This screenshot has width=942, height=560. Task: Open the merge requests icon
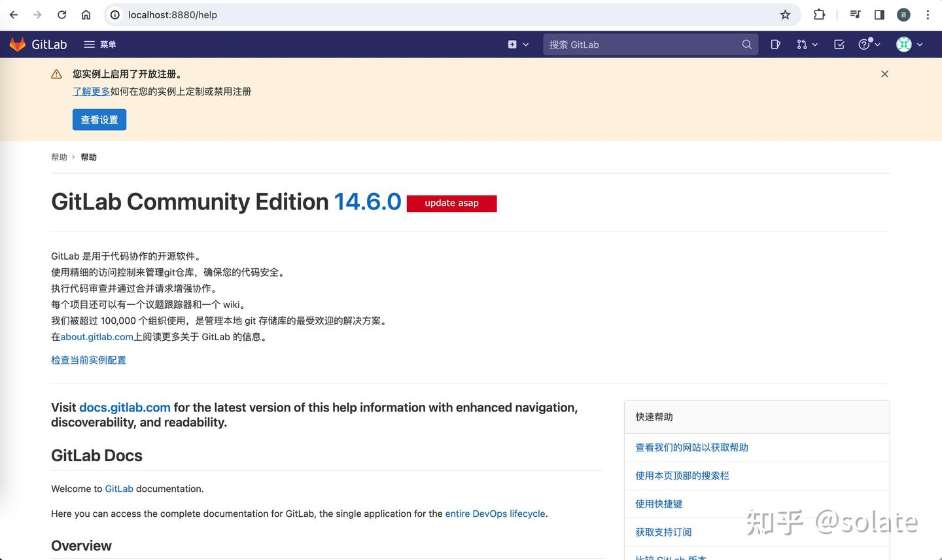coord(803,44)
